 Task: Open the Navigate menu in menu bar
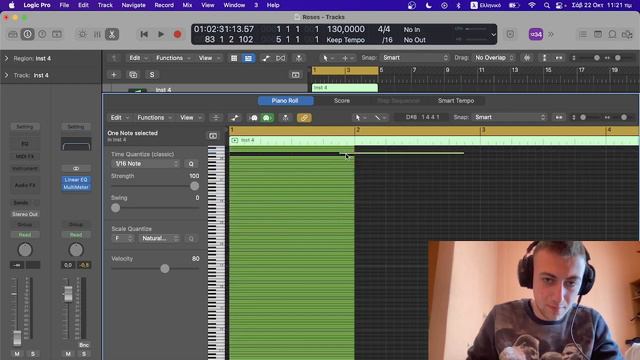[133, 5]
